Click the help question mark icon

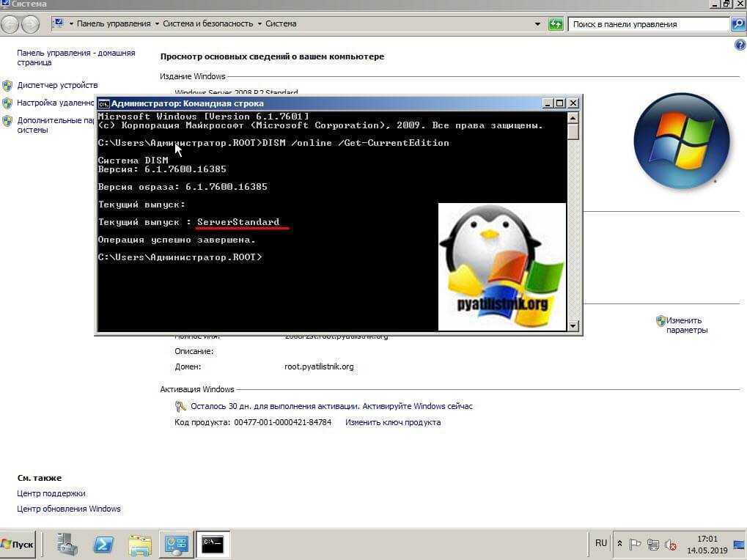point(740,45)
